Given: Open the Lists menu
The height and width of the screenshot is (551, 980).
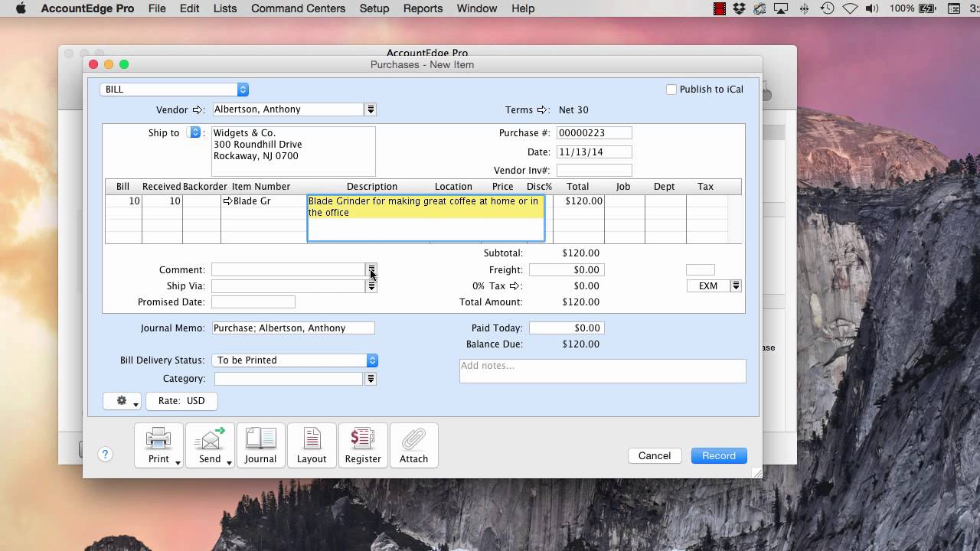Looking at the screenshot, I should click(x=225, y=8).
